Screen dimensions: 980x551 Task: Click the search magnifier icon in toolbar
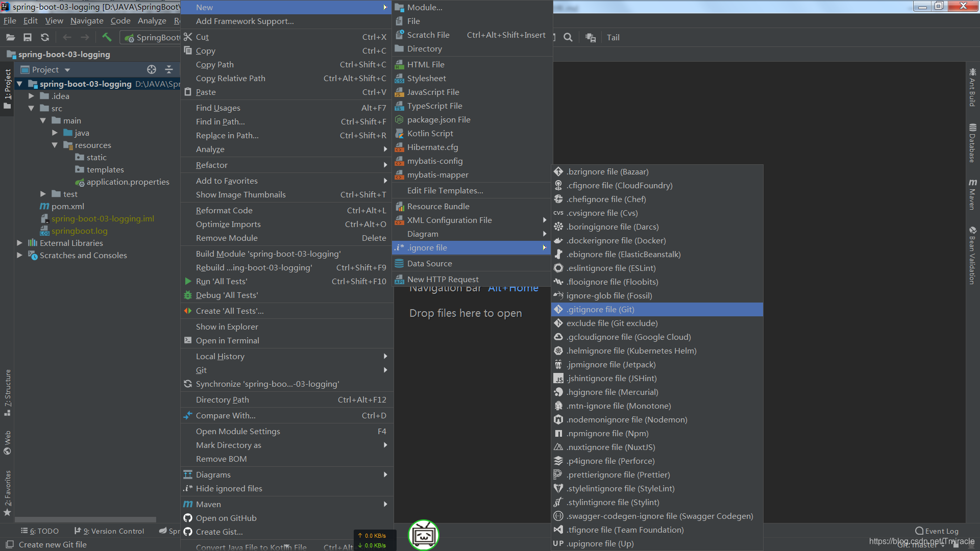[568, 37]
